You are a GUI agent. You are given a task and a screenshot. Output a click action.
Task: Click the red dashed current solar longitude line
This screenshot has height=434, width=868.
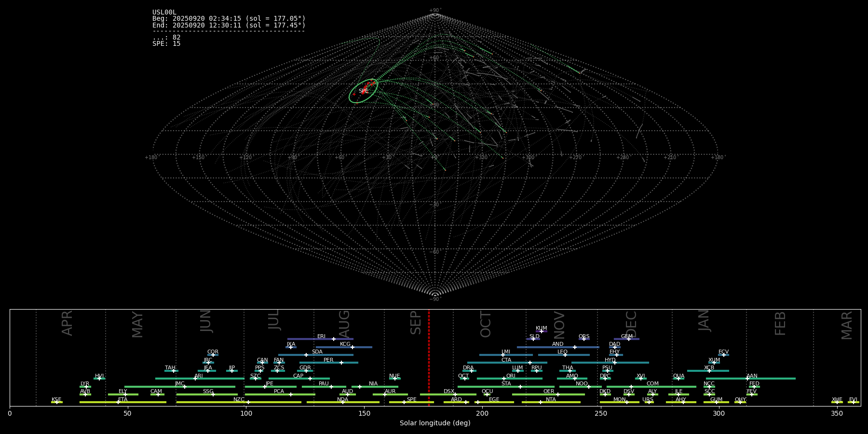[x=429, y=357]
